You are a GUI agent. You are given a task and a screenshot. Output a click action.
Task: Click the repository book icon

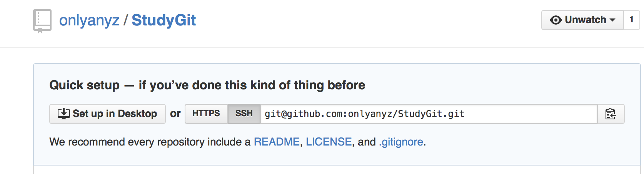pyautogui.click(x=42, y=21)
